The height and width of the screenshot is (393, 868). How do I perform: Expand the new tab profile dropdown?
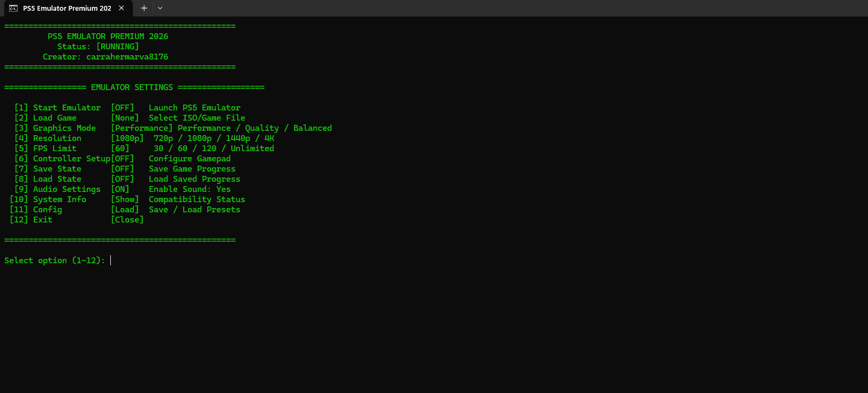coord(160,8)
